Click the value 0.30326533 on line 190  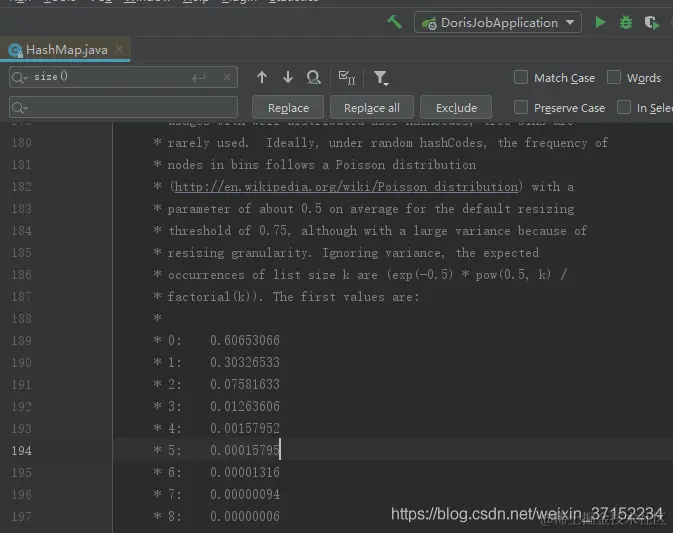click(245, 362)
